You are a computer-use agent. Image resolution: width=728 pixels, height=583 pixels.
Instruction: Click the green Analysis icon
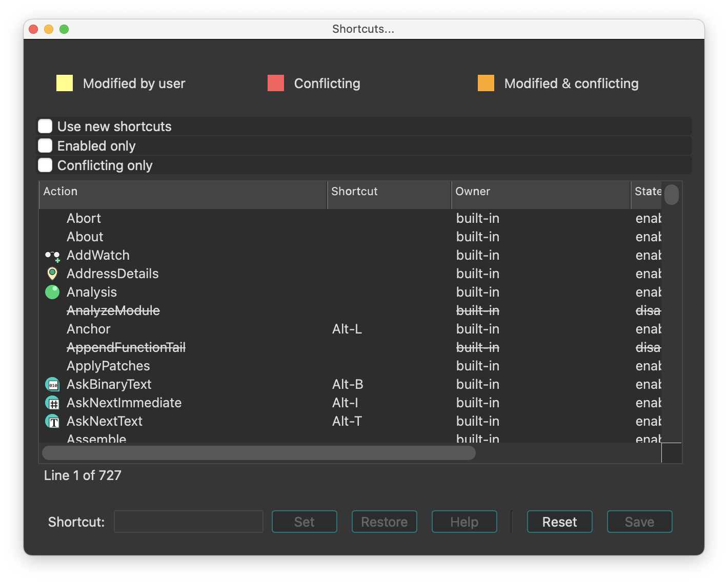(x=52, y=292)
